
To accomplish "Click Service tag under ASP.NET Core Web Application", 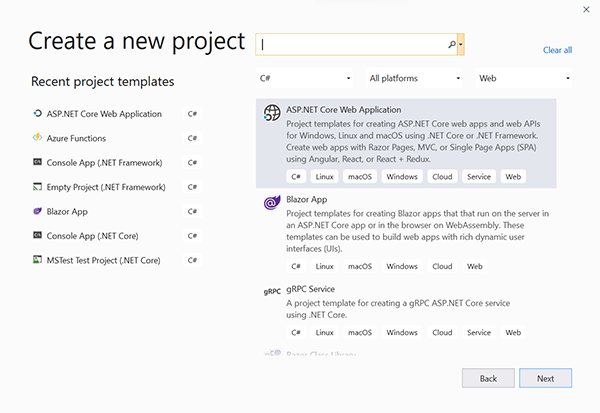I will click(x=479, y=176).
